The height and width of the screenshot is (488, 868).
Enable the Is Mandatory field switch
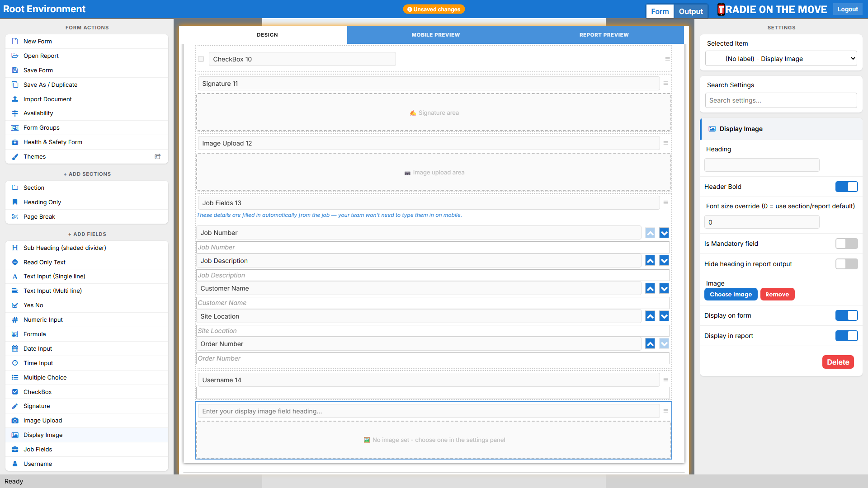(846, 244)
